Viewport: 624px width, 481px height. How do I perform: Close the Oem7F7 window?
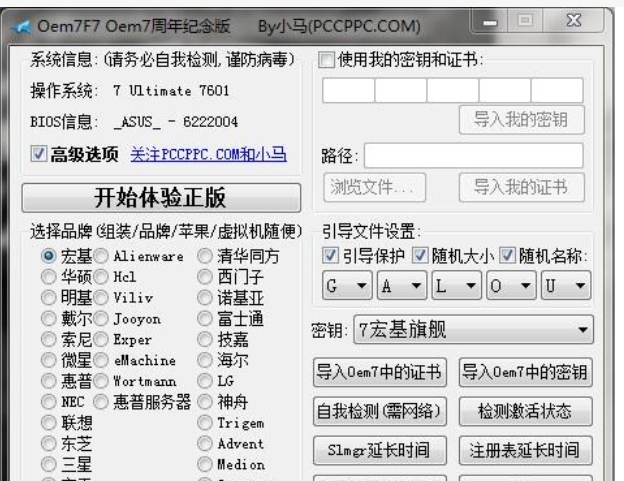click(574, 21)
